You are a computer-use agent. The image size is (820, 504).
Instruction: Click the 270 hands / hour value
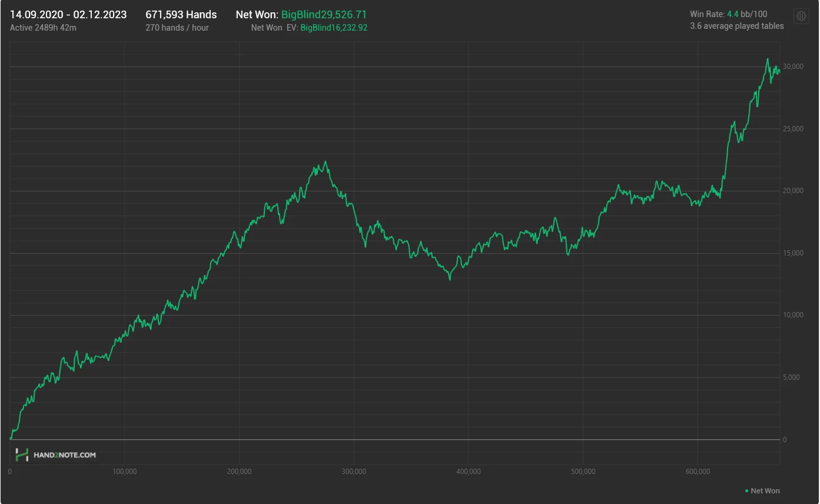[x=177, y=28]
